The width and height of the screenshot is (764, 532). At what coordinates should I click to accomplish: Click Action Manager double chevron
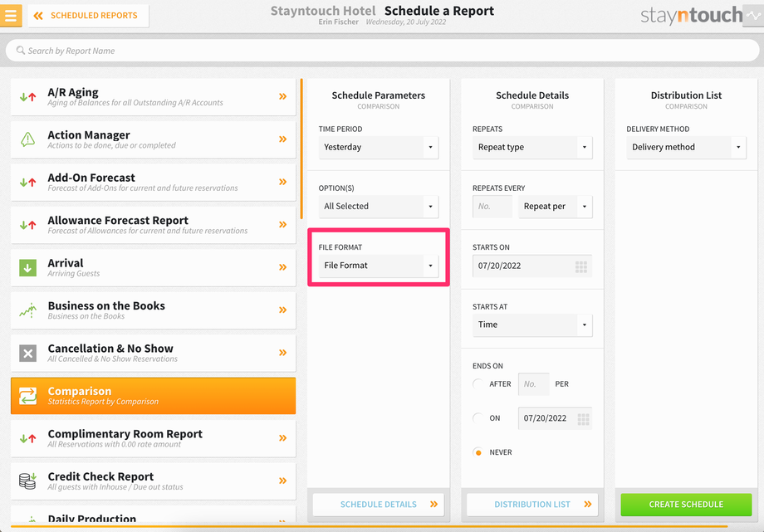(x=282, y=139)
